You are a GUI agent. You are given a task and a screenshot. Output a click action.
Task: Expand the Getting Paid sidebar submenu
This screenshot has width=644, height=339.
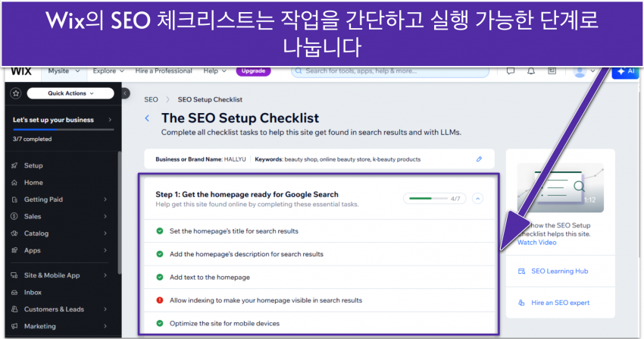(105, 199)
